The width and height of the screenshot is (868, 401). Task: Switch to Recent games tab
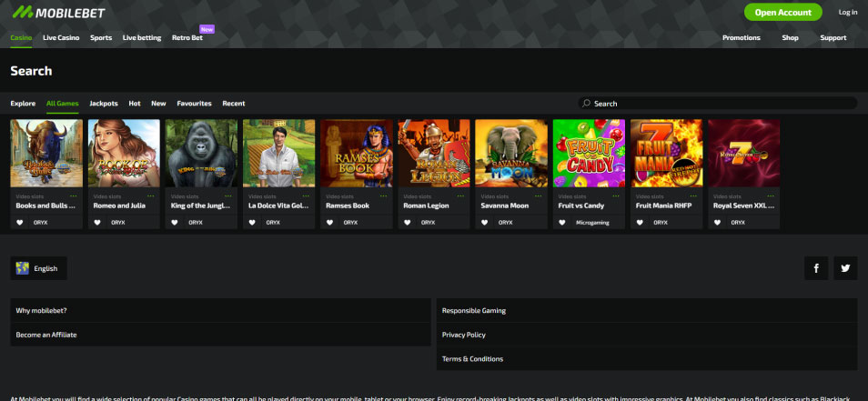(234, 104)
